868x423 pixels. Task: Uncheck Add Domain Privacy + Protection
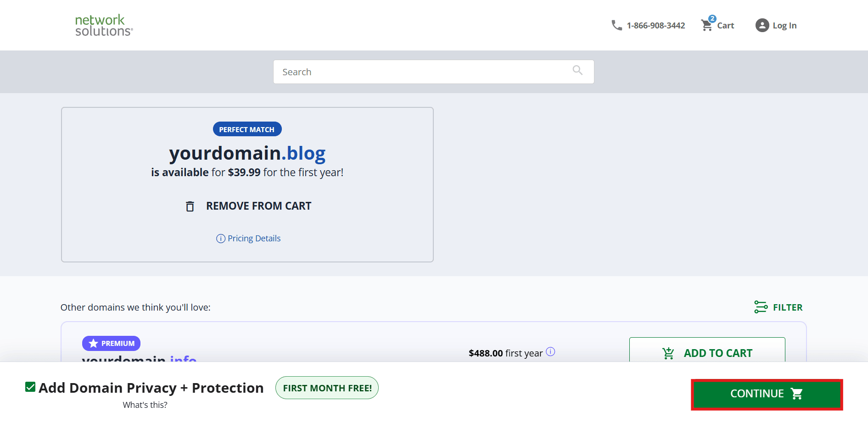(x=30, y=387)
